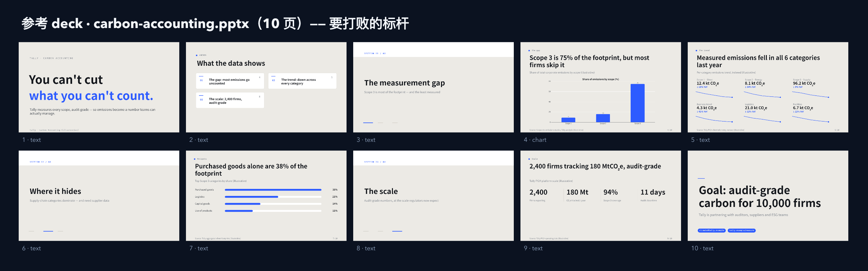Screen dimensions: 868x271
Task: Select agenda card 'The gap: most emissions go uncounted'
Action: 230,81
